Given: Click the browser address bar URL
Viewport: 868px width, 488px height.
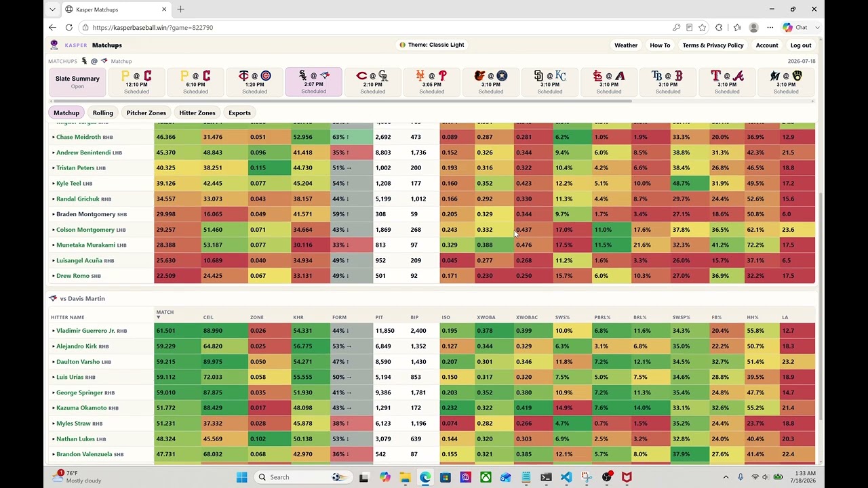Looking at the screenshot, I should [x=153, y=28].
